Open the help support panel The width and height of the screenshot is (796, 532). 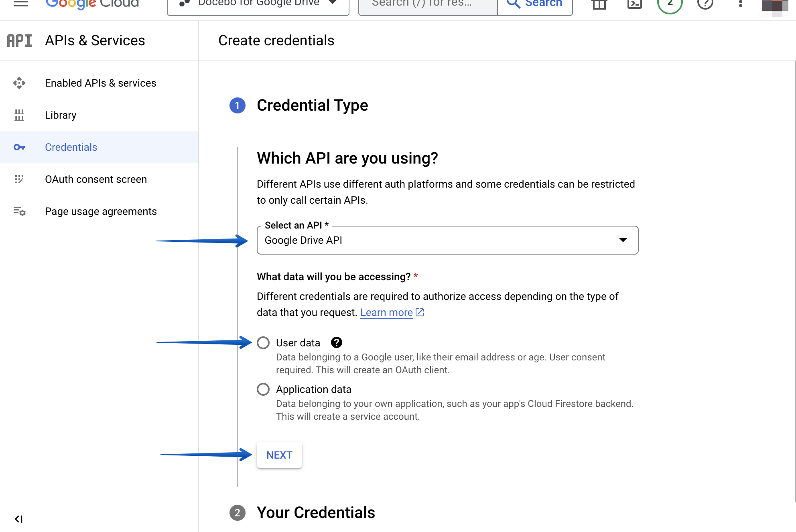click(x=705, y=4)
